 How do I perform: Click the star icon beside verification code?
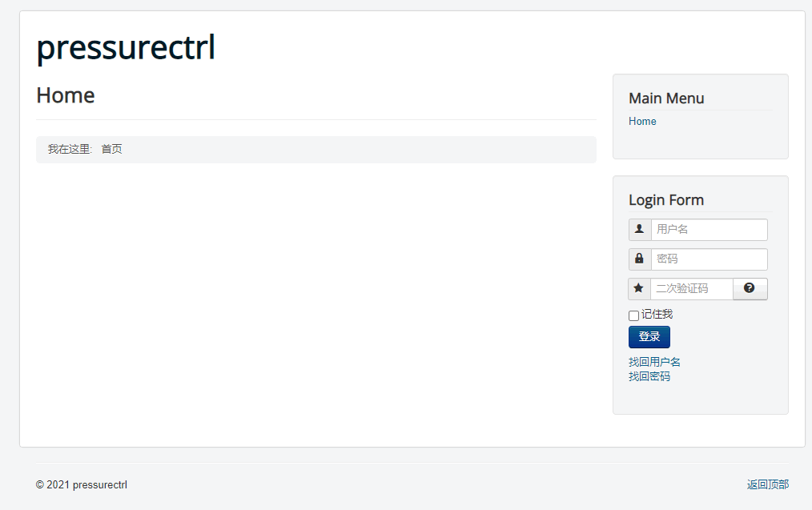click(638, 288)
